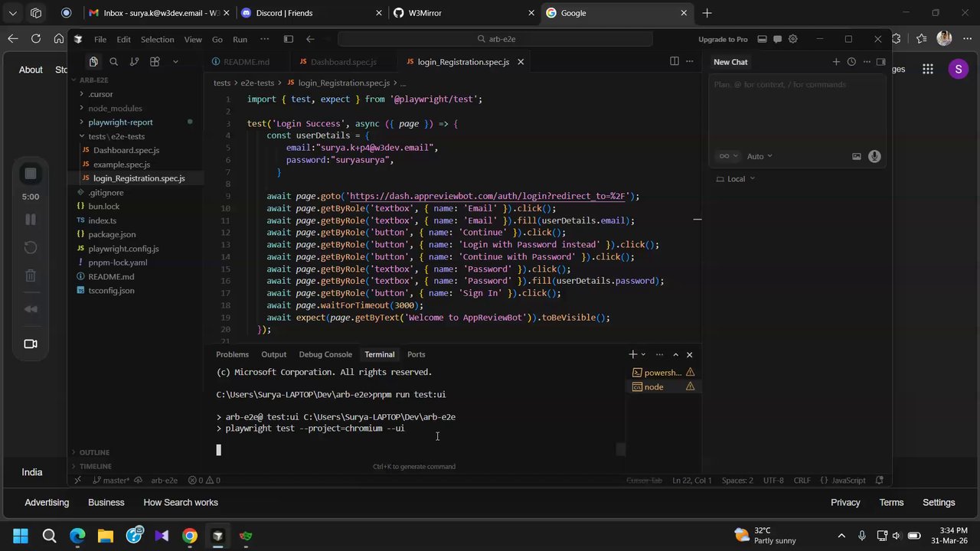
Task: Click the microphone voice input button
Action: pos(874,156)
